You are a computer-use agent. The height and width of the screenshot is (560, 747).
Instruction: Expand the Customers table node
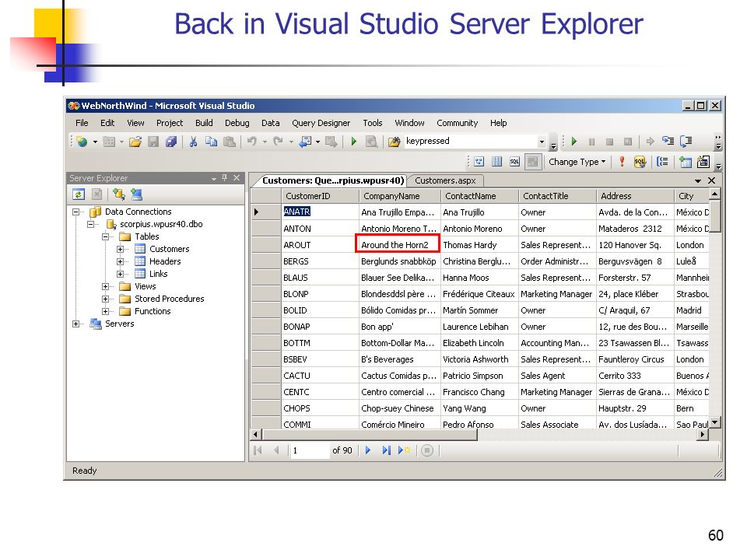120,249
